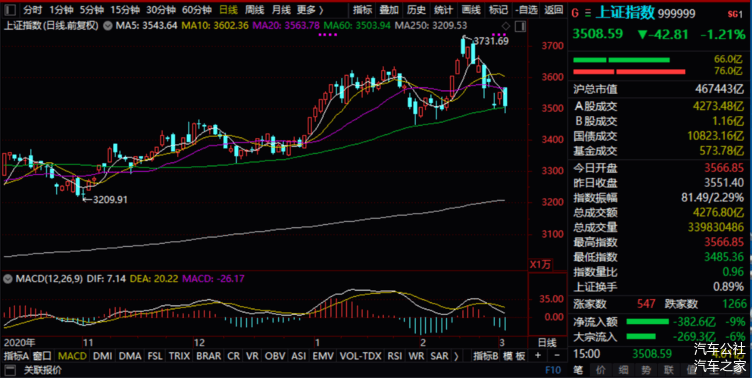Click the minus zoom-out button at chart bottom
Viewport: 752px width, 378px height.
556,355
